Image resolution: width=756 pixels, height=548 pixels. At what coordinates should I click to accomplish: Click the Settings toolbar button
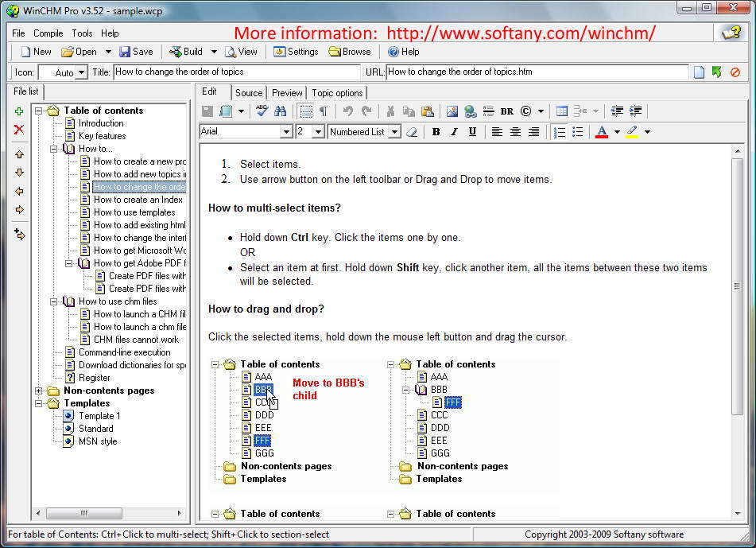point(296,52)
